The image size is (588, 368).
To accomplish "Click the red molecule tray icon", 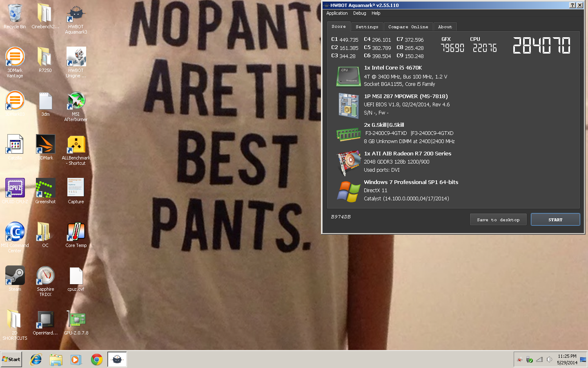I will pos(519,359).
